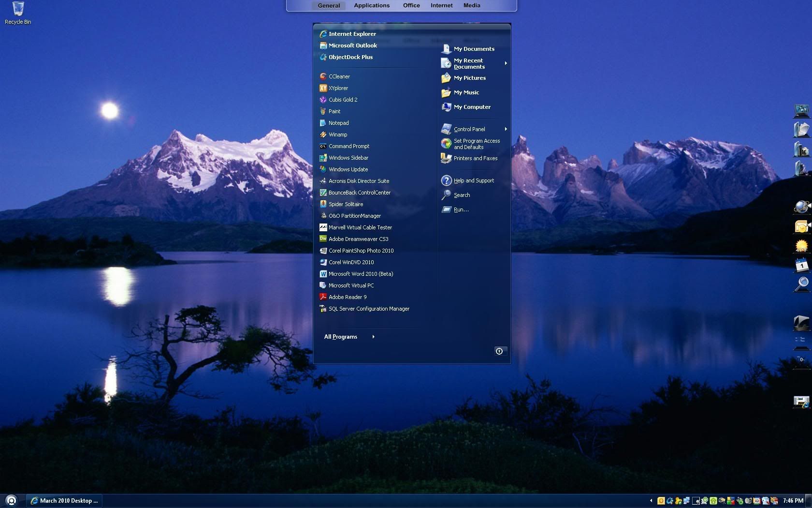The width and height of the screenshot is (812, 508).
Task: Open the Microsoft Outlook icon
Action: pyautogui.click(x=323, y=45)
